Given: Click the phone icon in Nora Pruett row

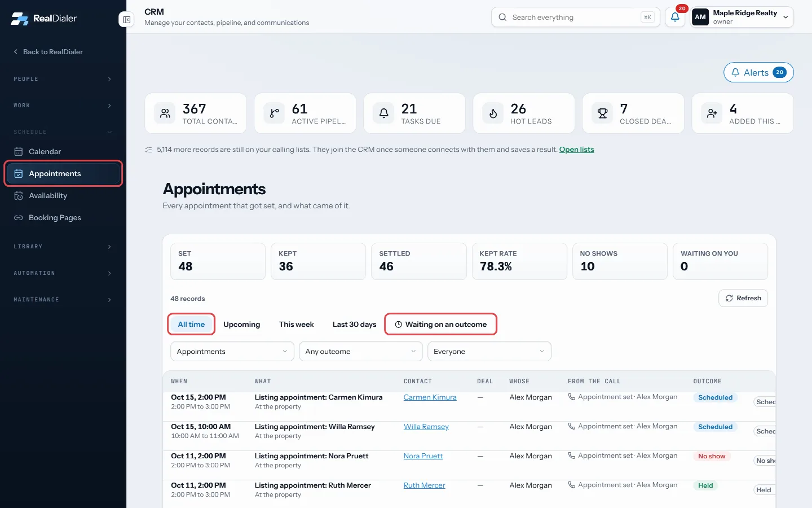Looking at the screenshot, I should click(572, 456).
